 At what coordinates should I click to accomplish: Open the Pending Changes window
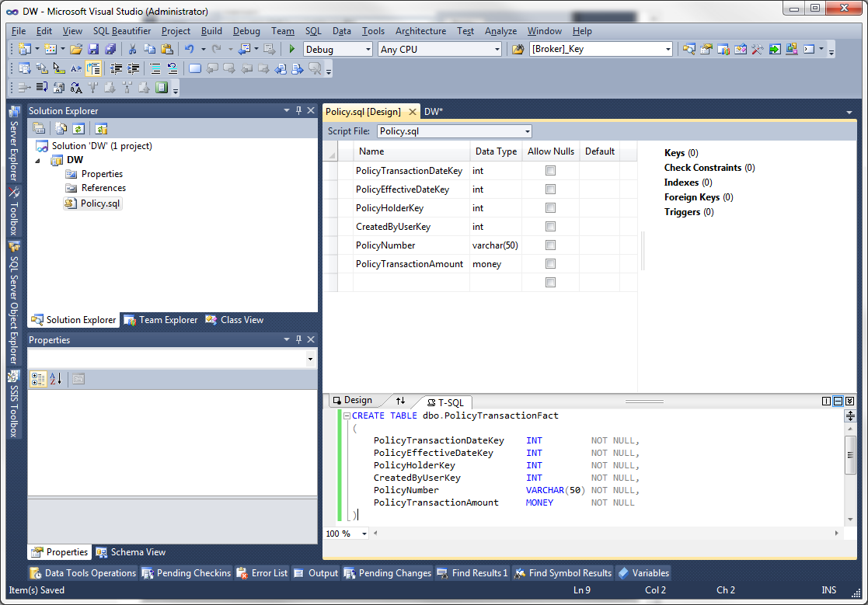pyautogui.click(x=388, y=573)
